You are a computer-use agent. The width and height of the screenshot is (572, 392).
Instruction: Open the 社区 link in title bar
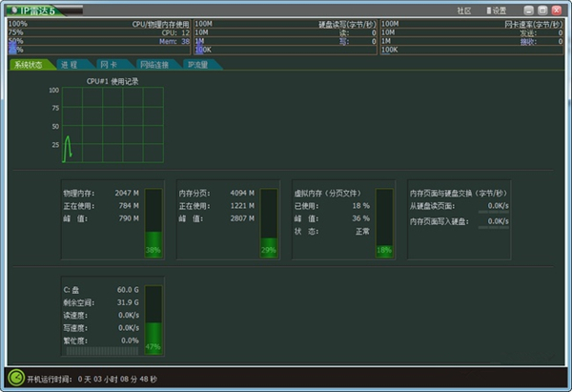pyautogui.click(x=464, y=10)
